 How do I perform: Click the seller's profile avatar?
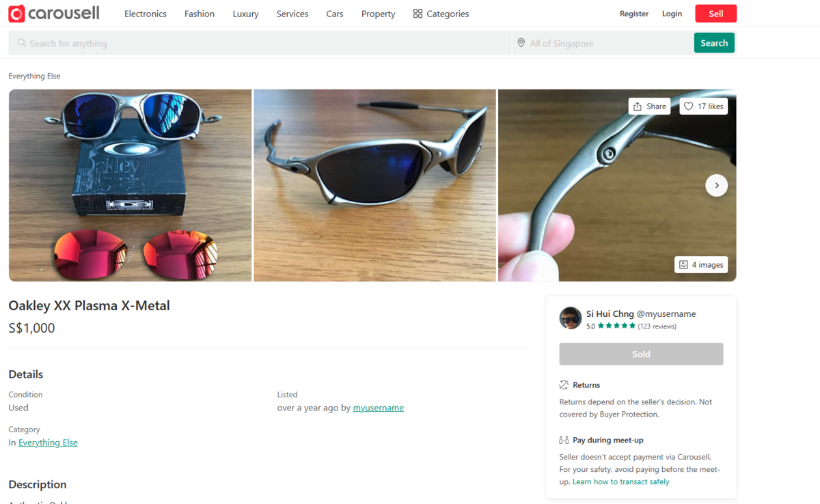click(x=571, y=318)
